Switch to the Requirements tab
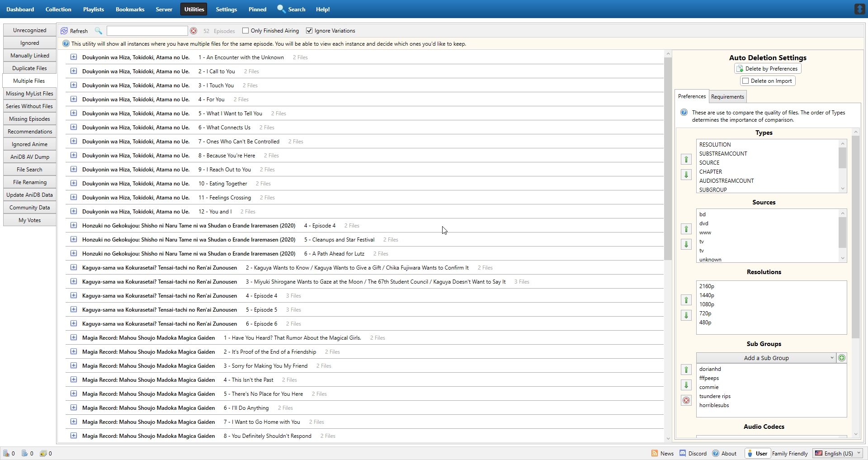This screenshot has height=460, width=868. [x=727, y=97]
